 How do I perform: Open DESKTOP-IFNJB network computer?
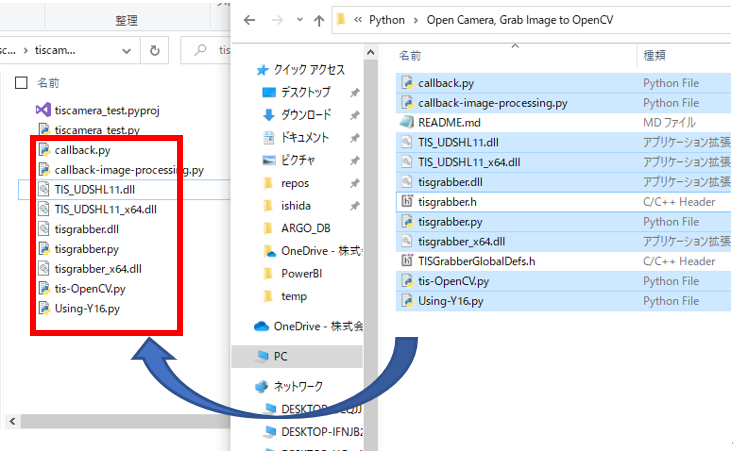pos(322,431)
